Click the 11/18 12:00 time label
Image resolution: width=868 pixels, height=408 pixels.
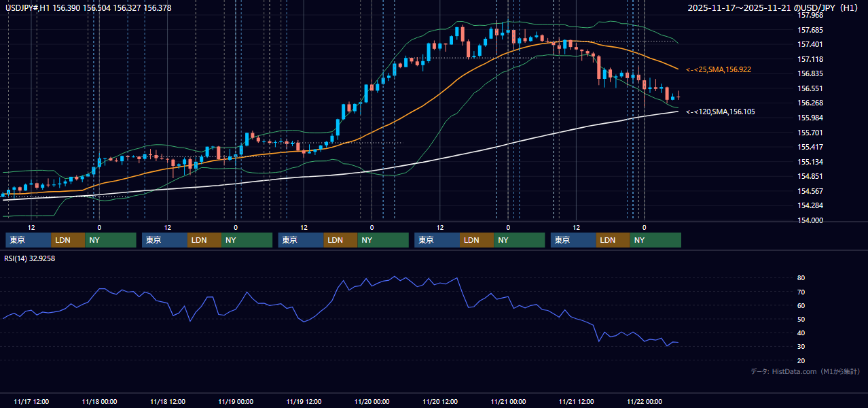click(168, 401)
